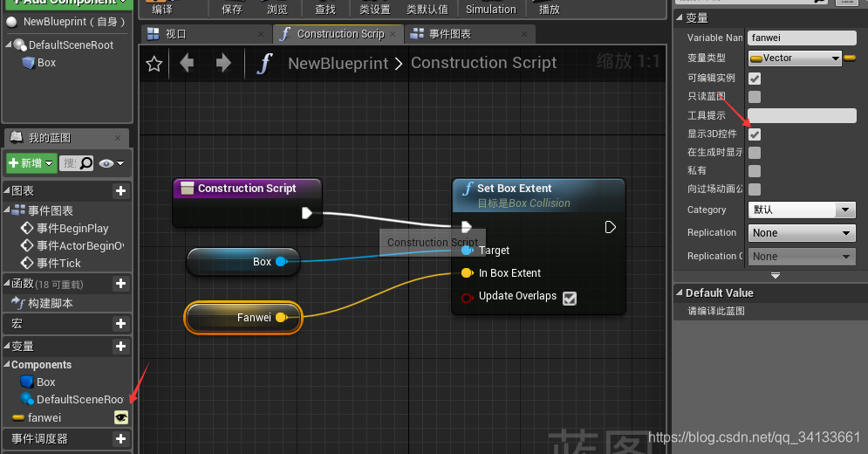The height and width of the screenshot is (454, 868).
Task: Open the Category 默认 dropdown
Action: pyautogui.click(x=802, y=210)
